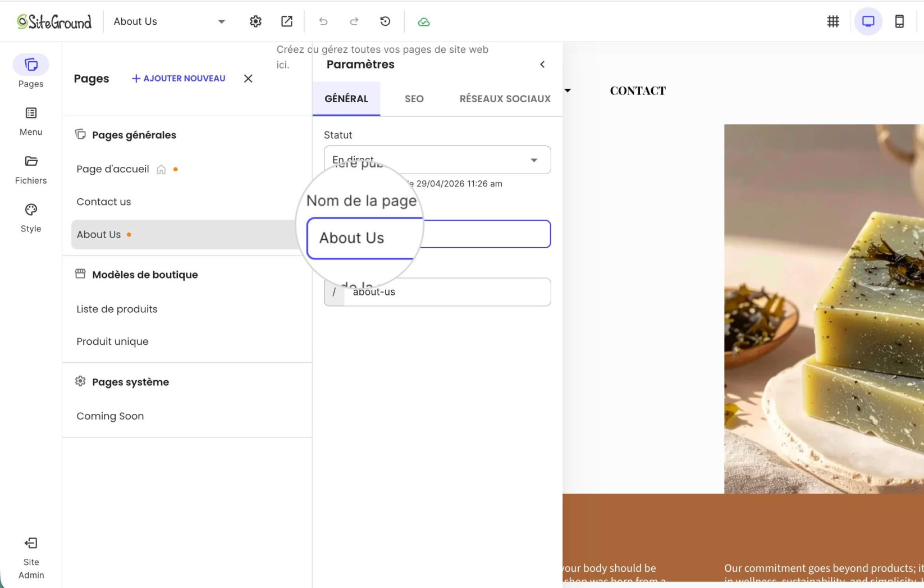Open site preview in new tab icon
Screen dimensions: 924x588
tap(287, 21)
